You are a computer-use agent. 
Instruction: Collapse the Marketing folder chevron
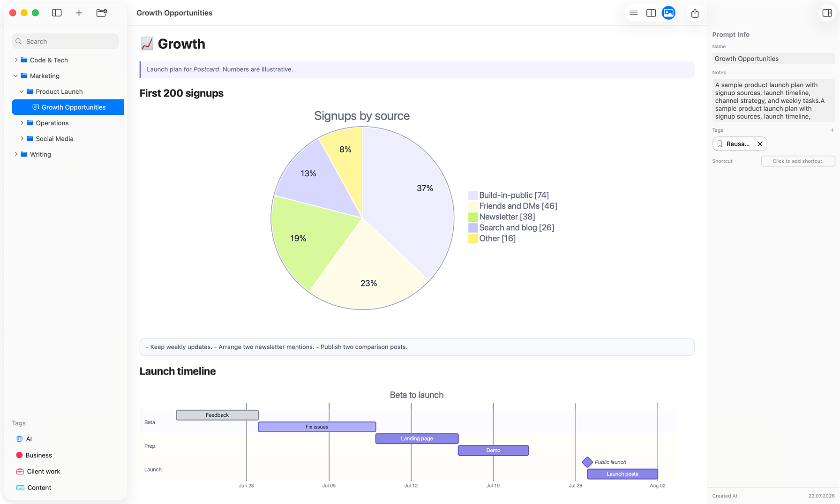16,76
